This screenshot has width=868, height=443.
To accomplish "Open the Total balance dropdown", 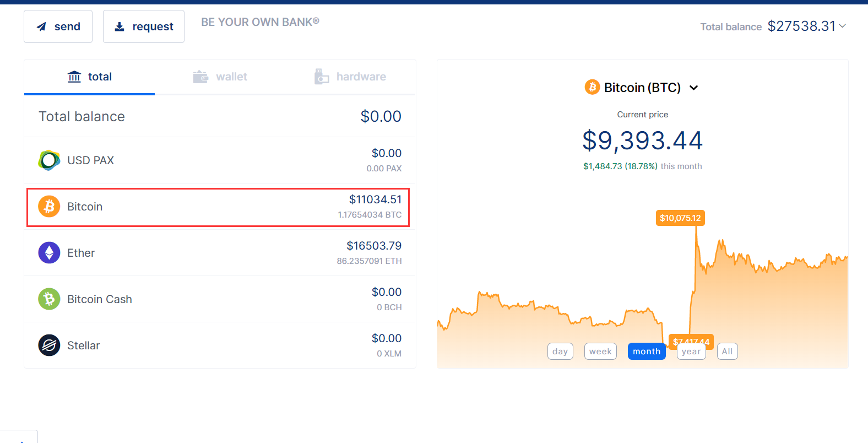I will click(843, 26).
